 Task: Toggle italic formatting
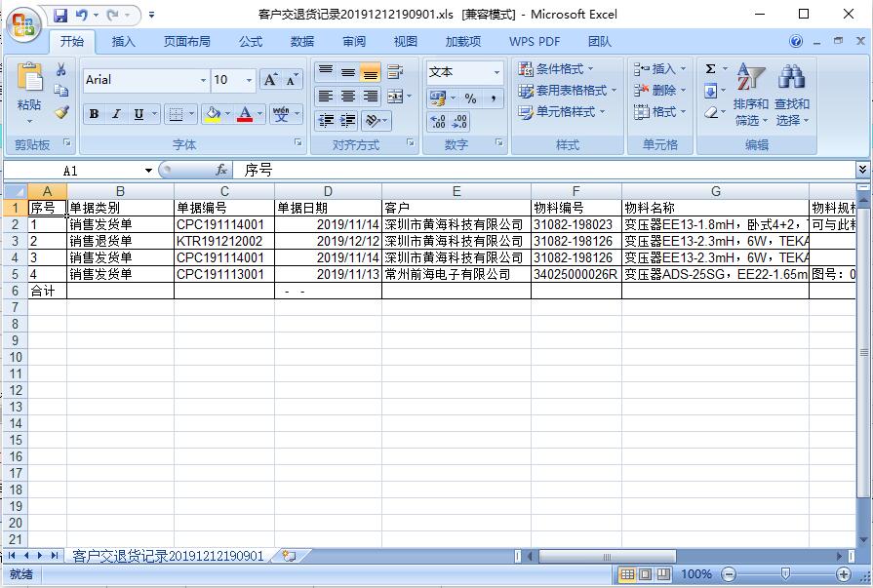[116, 114]
